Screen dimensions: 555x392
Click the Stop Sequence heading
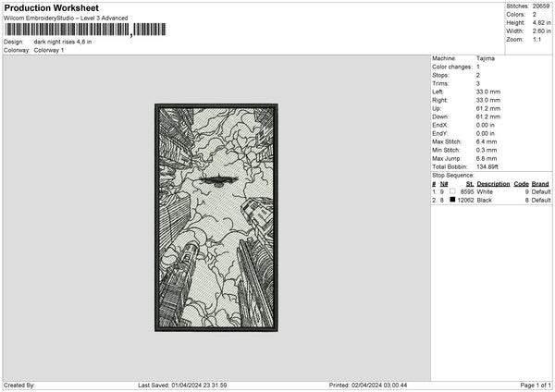click(452, 175)
